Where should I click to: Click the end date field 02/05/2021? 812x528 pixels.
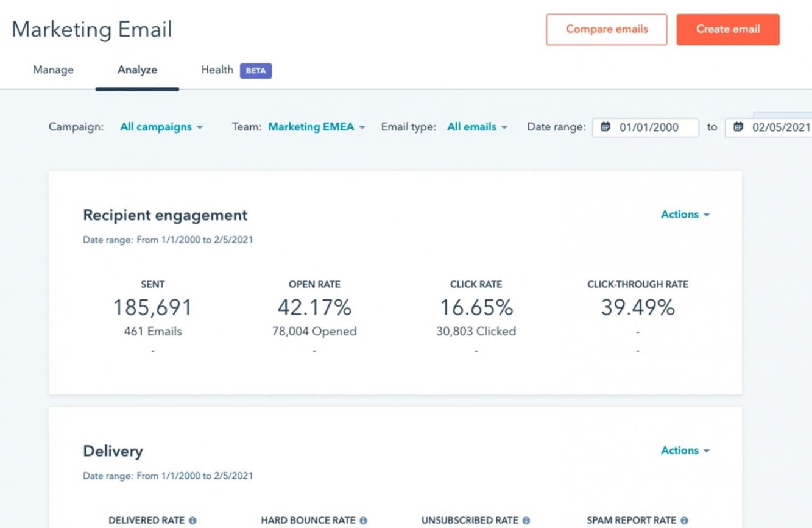point(769,127)
